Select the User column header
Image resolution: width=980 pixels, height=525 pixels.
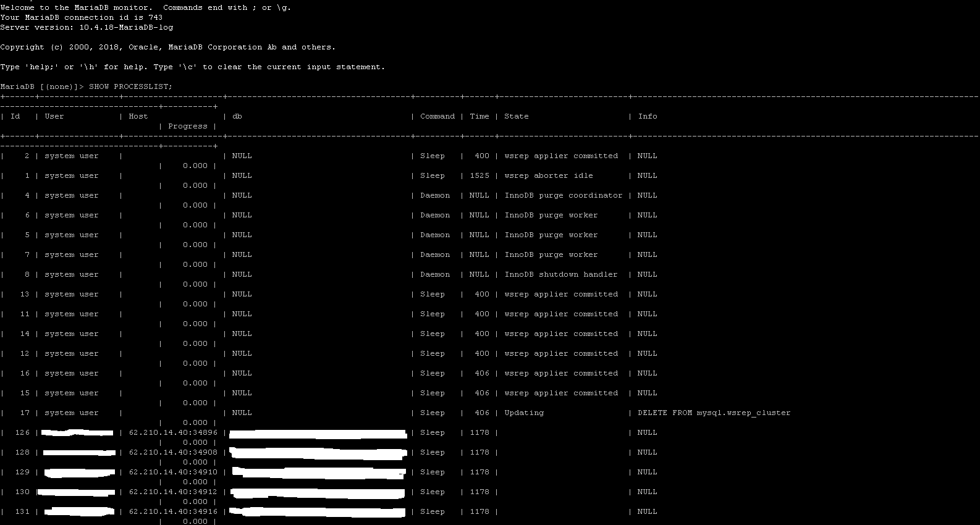[x=54, y=116]
